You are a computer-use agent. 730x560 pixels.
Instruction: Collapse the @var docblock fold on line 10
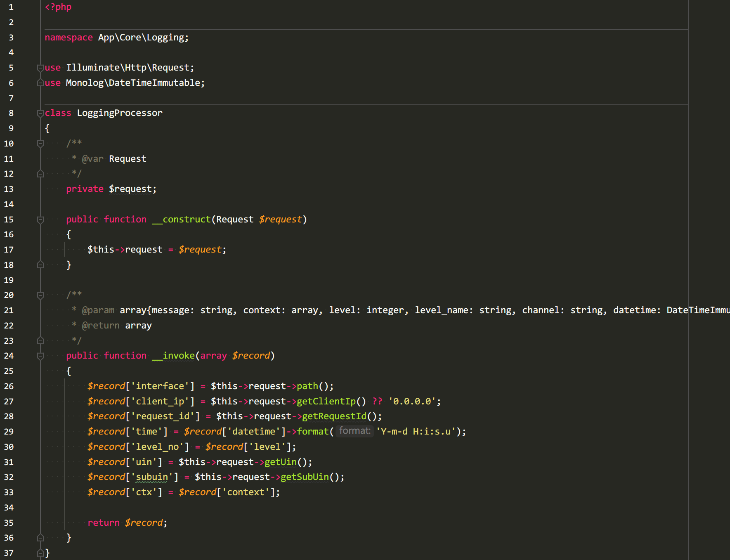click(40, 144)
